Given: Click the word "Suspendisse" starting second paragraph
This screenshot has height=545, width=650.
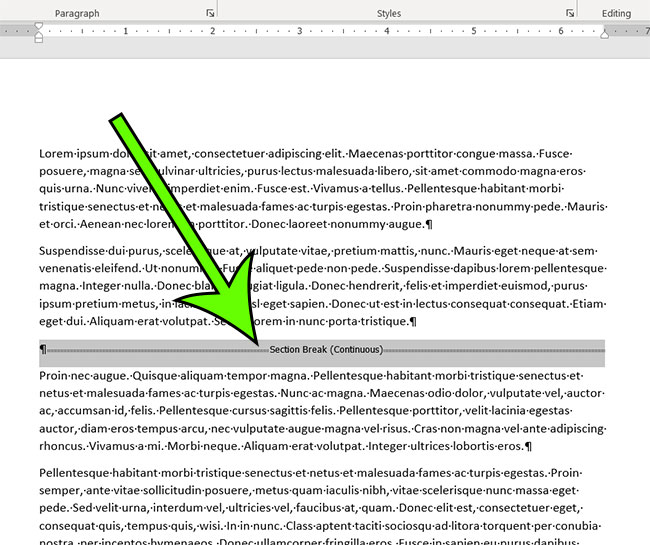Looking at the screenshot, I should click(x=72, y=251).
